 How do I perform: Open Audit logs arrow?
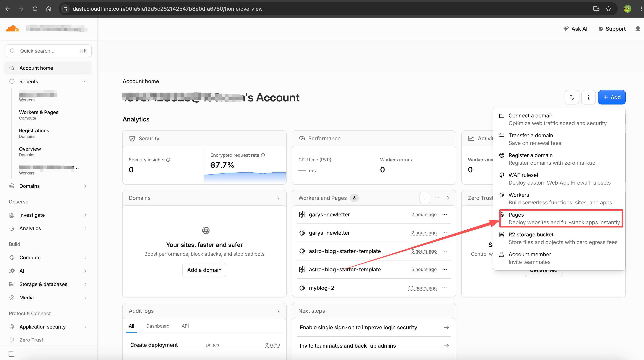[x=277, y=311]
